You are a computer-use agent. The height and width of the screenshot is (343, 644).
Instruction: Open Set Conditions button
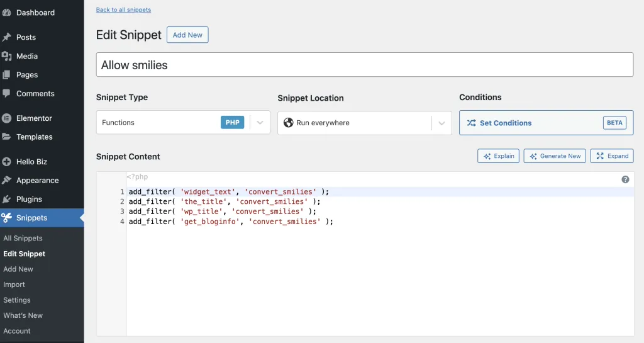[547, 123]
